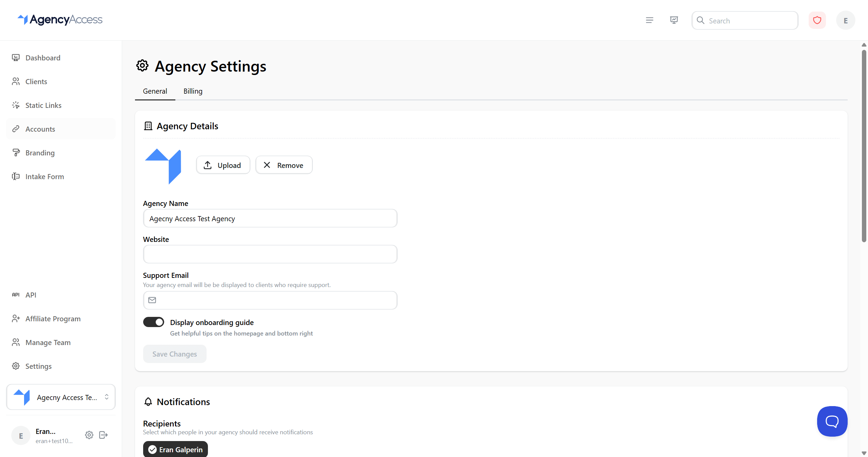
Task: Click the Affiliate Program user-plus icon
Action: click(16, 319)
